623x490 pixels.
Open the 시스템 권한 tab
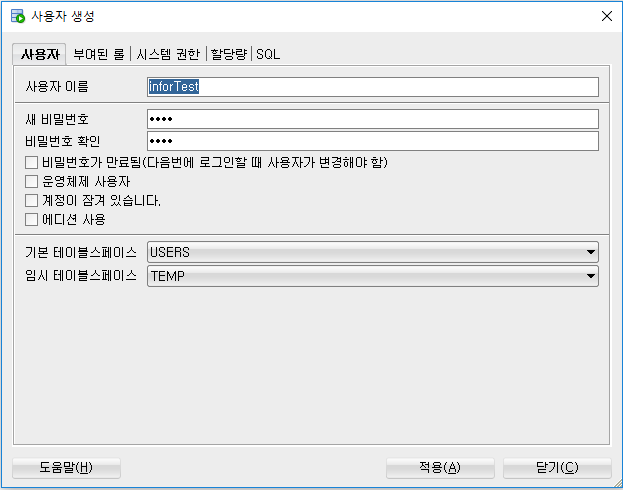point(168,54)
